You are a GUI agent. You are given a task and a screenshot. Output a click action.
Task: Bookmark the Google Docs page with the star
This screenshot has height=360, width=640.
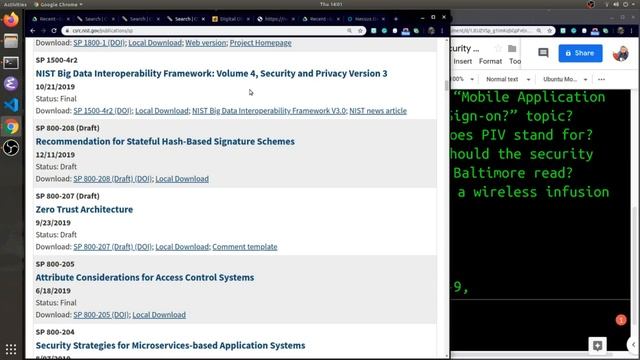click(549, 31)
